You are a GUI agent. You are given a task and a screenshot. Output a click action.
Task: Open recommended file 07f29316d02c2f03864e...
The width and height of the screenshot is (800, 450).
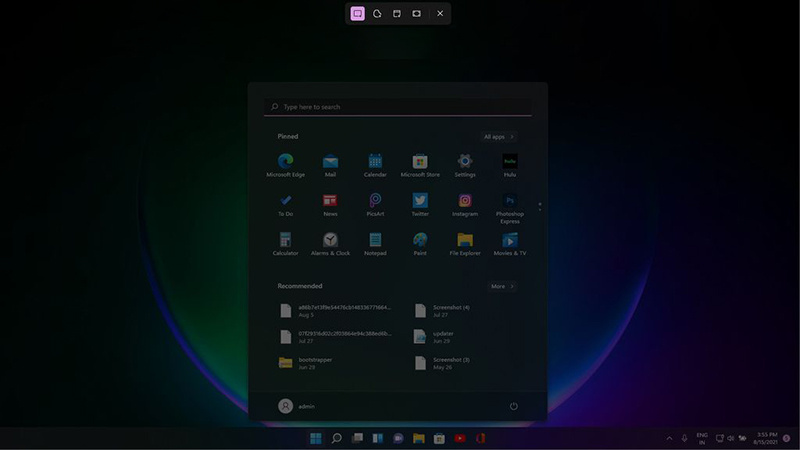335,337
